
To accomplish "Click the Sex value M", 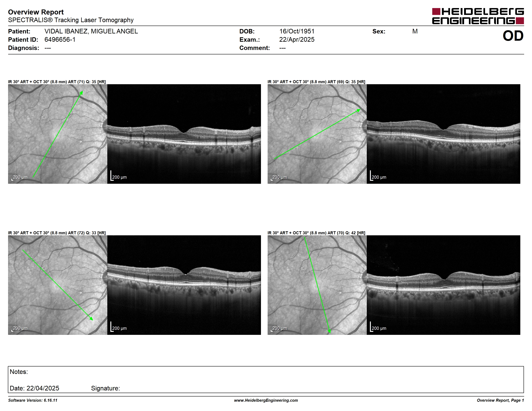I will tap(415, 31).
